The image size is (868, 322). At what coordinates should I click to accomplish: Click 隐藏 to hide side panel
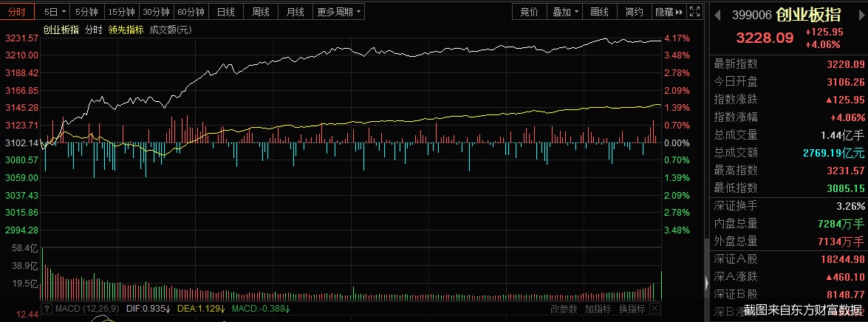[x=669, y=11]
